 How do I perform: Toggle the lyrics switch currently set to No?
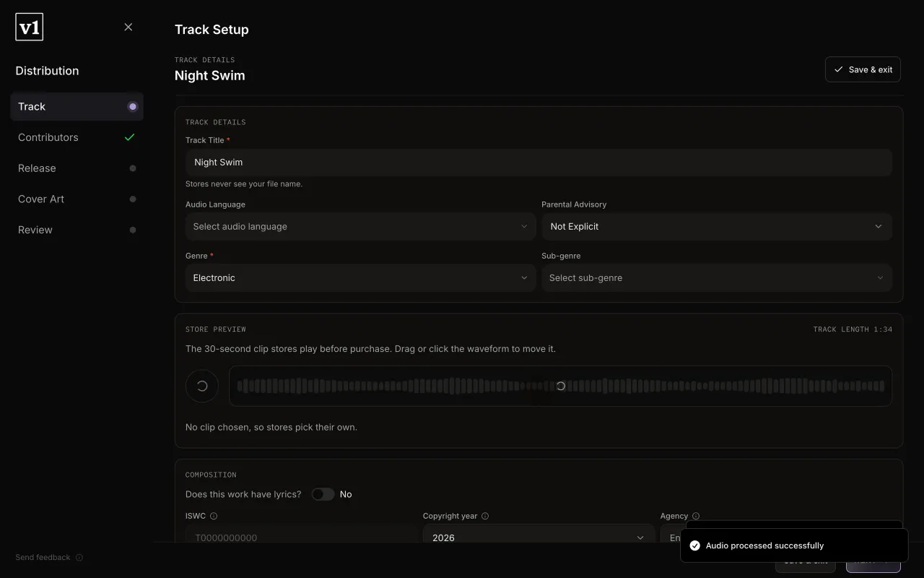click(323, 494)
